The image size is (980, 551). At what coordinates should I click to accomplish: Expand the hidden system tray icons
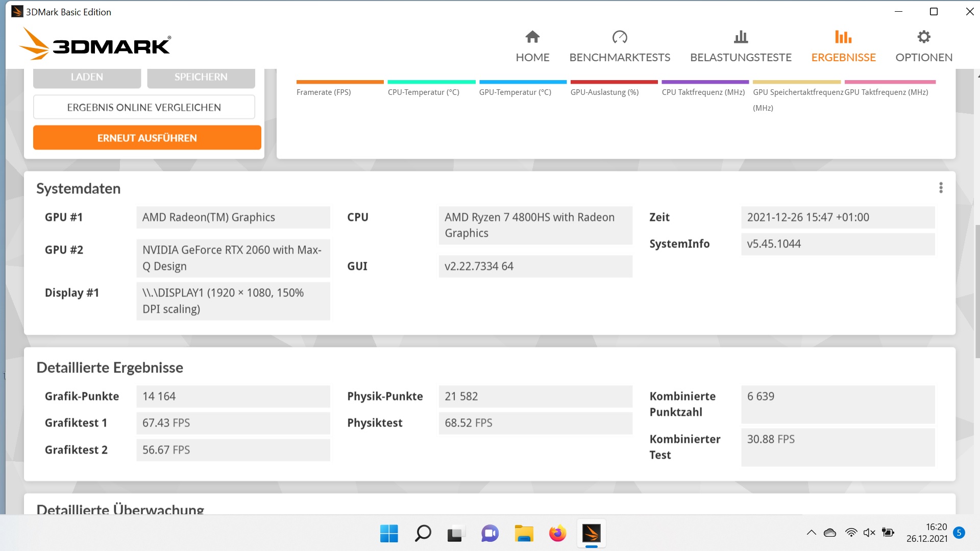(x=811, y=533)
